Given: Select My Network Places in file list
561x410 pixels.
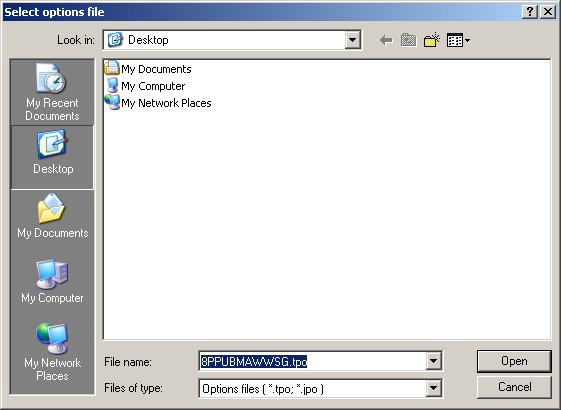Looking at the screenshot, I should point(158,103).
